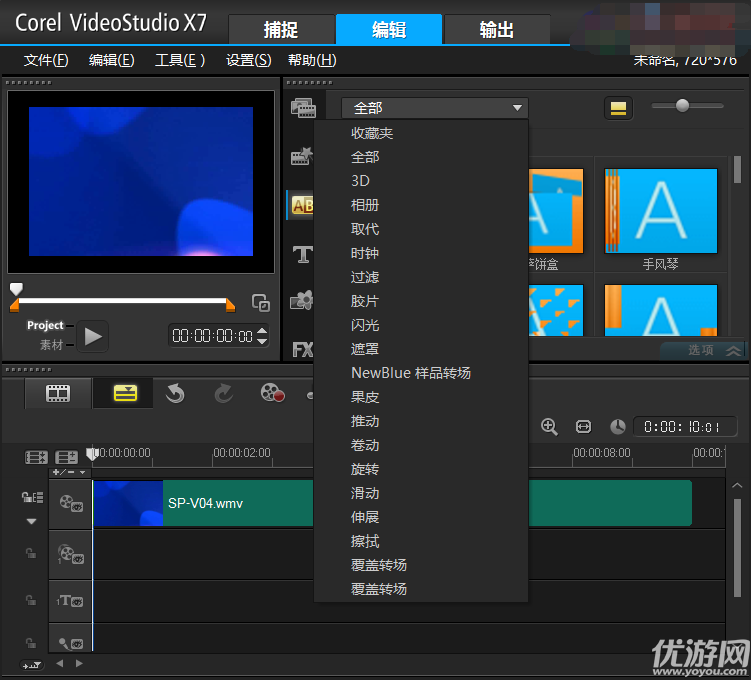Open the Transition library AB icon
Image resolution: width=751 pixels, height=680 pixels.
[x=301, y=205]
